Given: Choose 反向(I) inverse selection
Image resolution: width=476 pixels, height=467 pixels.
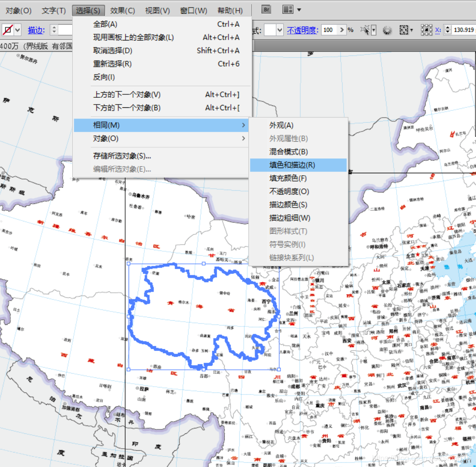Looking at the screenshot, I should point(162,77).
